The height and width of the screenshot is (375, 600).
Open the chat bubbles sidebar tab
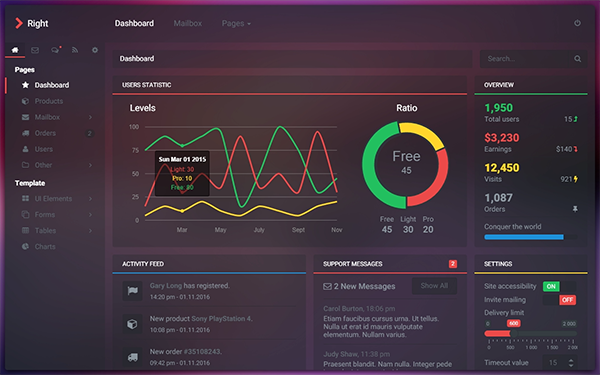click(x=55, y=50)
